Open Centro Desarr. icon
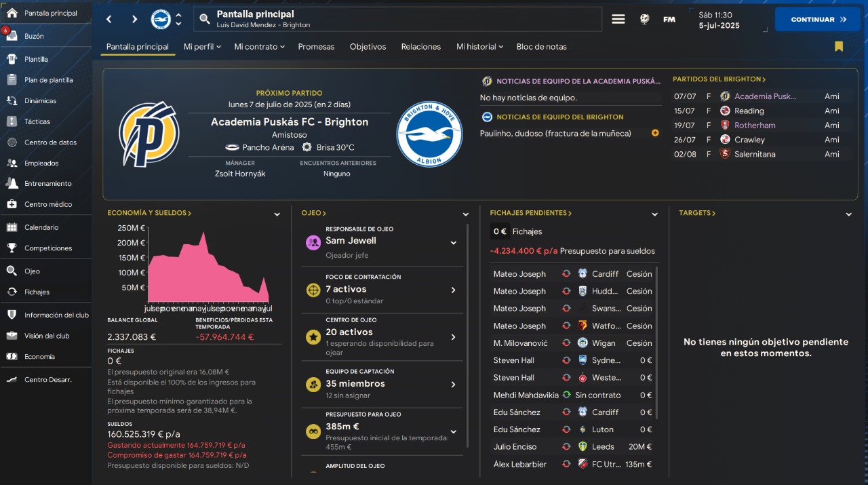Screen dimensions: 868x485 [x=12, y=380]
